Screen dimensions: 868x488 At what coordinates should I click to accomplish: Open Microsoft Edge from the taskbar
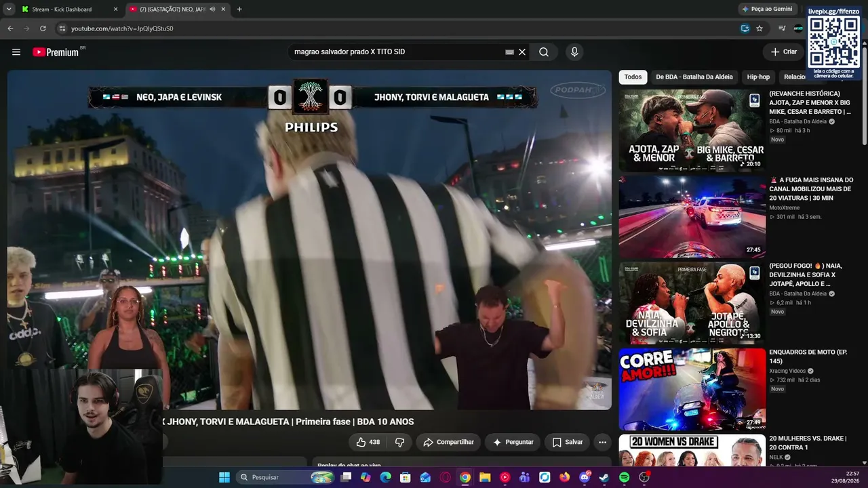point(386,477)
